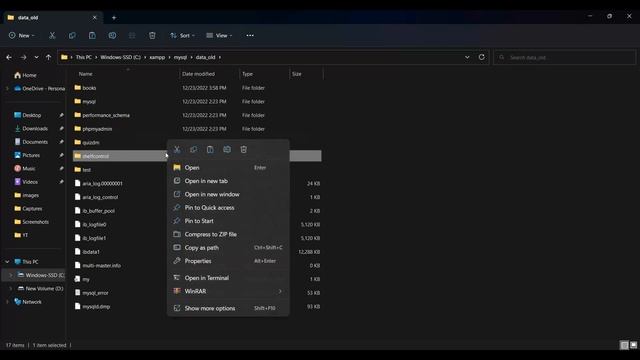The height and width of the screenshot is (360, 640).
Task: Sort by the Date modified column header
Action: click(x=198, y=74)
